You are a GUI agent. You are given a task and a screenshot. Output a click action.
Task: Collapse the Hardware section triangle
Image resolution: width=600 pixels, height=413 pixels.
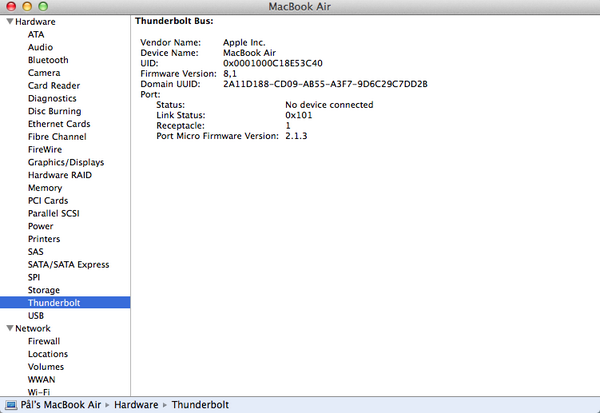[10, 21]
